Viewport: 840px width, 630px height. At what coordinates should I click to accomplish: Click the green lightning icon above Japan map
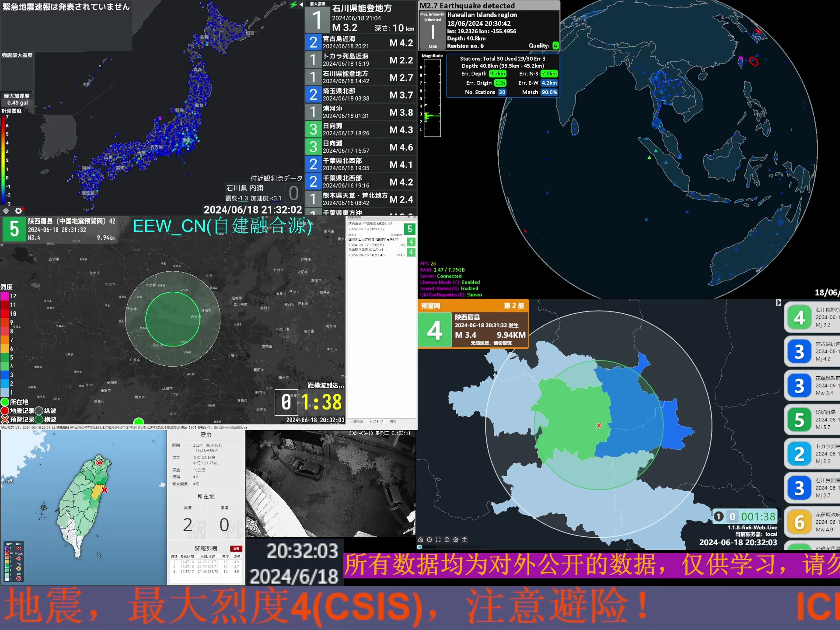pos(294,5)
